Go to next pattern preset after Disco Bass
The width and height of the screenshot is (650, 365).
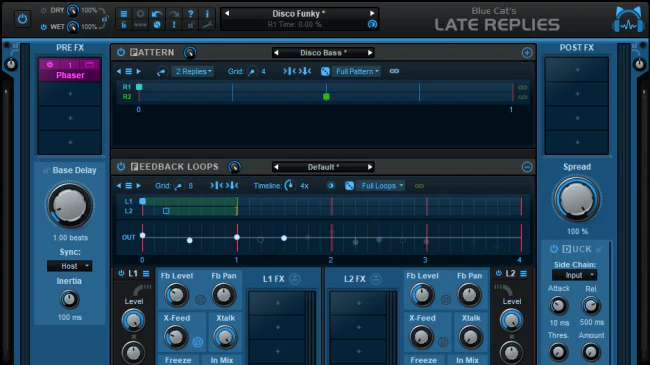(370, 53)
